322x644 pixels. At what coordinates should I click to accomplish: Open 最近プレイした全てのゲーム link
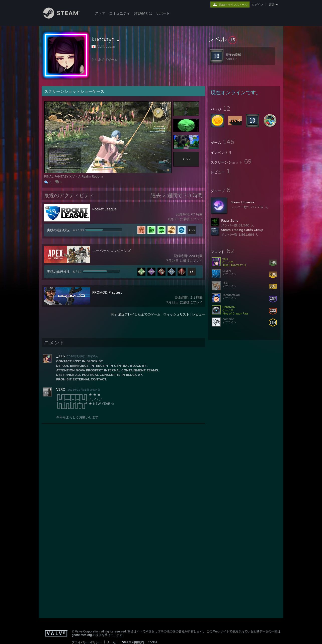139,314
